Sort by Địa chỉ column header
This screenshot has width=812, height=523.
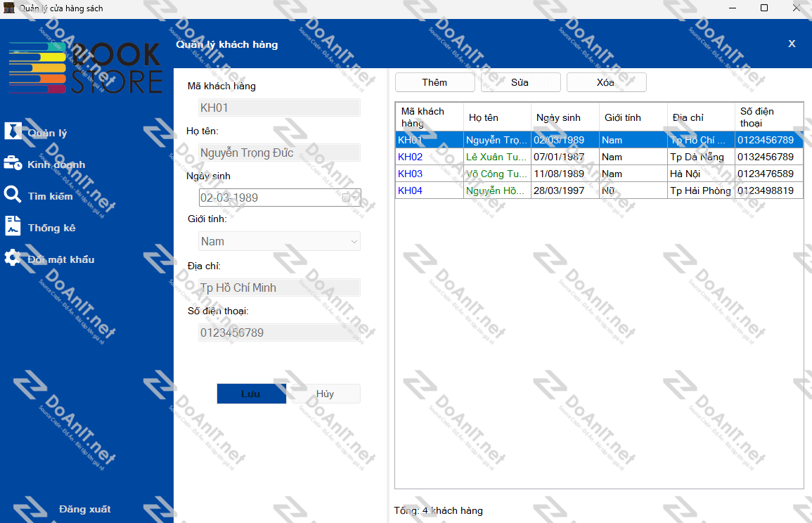[701, 117]
